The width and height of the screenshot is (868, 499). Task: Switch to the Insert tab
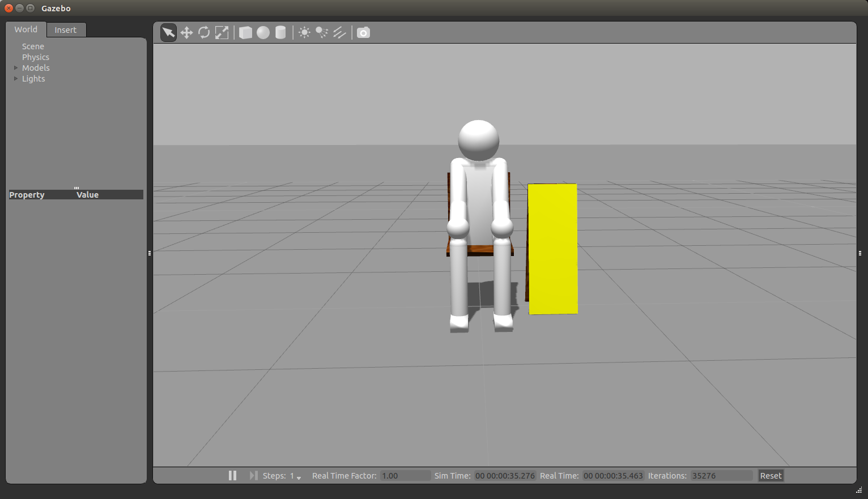pyautogui.click(x=65, y=30)
